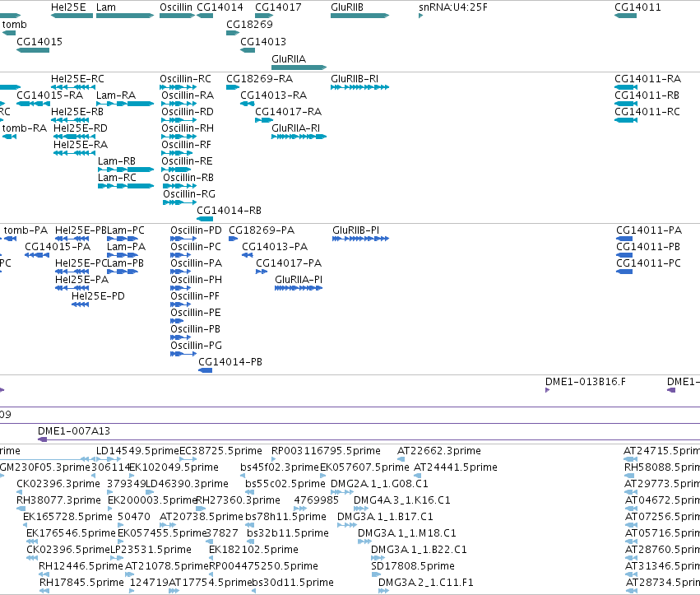This screenshot has height=595, width=700.
Task: Select the CG14014-PB coding feature
Action: [230, 362]
